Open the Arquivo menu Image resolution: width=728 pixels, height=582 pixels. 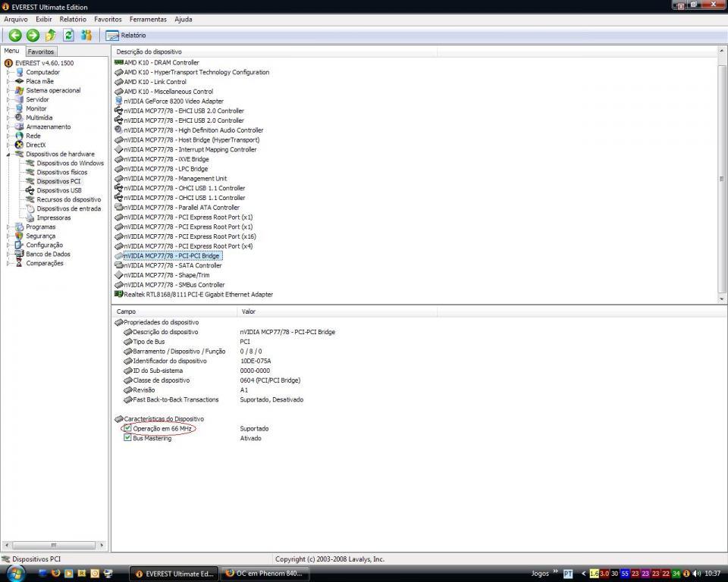[x=16, y=20]
